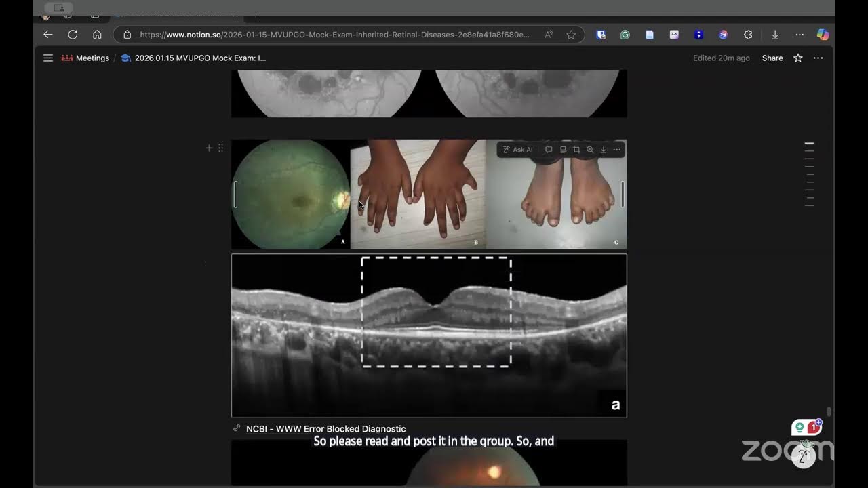Viewport: 868px width, 488px height.
Task: Open the chat notification badge icon
Action: 808,428
